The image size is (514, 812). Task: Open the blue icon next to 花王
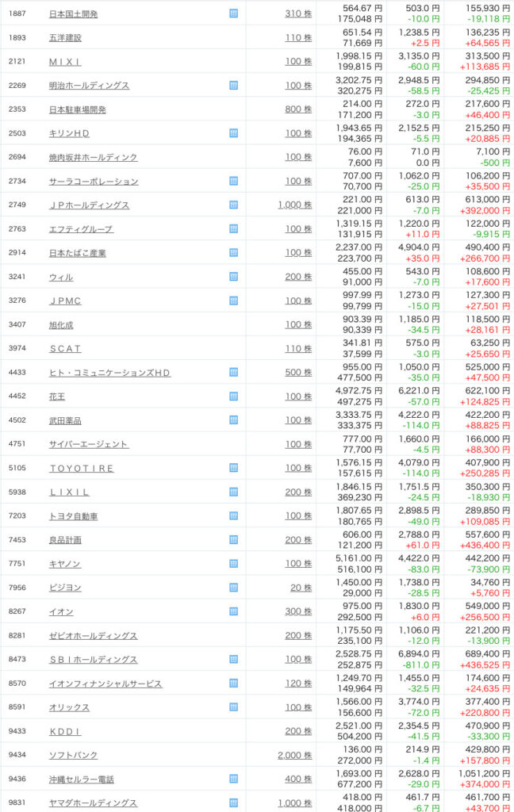click(x=234, y=396)
